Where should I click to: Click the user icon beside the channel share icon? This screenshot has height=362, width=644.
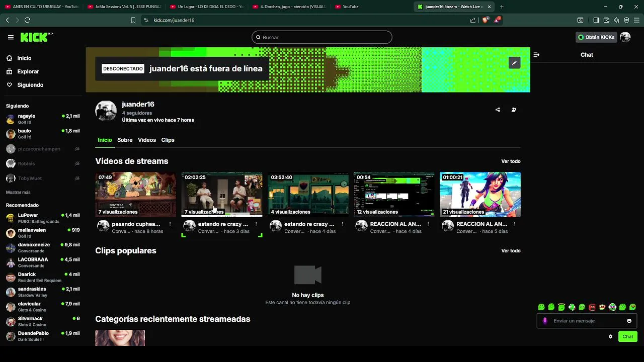point(514,110)
